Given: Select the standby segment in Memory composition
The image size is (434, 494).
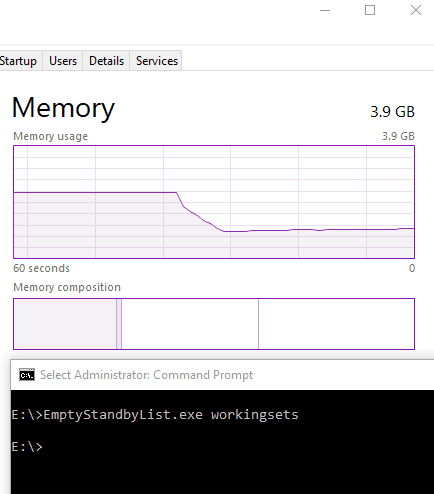Looking at the screenshot, I should [x=190, y=324].
